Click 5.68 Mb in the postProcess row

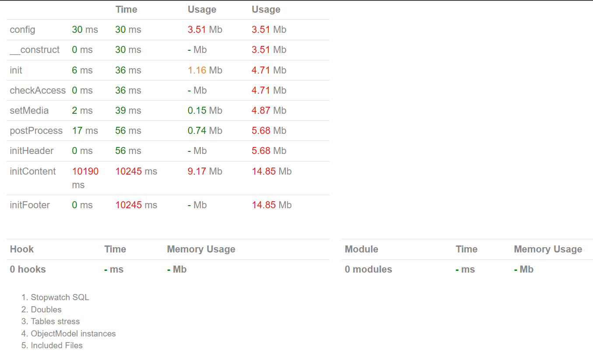coord(269,130)
